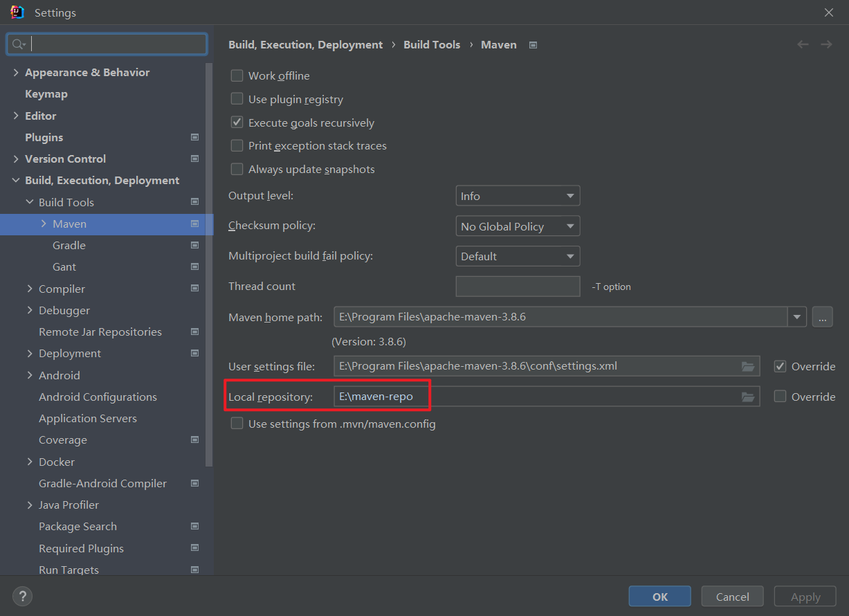The image size is (849, 616).
Task: Click project-level icon beside Plugins
Action: point(194,137)
